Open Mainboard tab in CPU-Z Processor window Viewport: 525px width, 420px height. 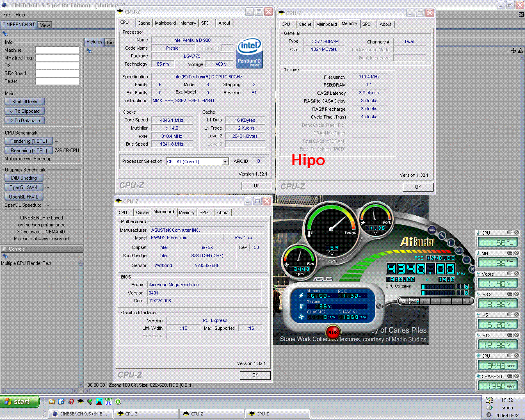pos(165,23)
